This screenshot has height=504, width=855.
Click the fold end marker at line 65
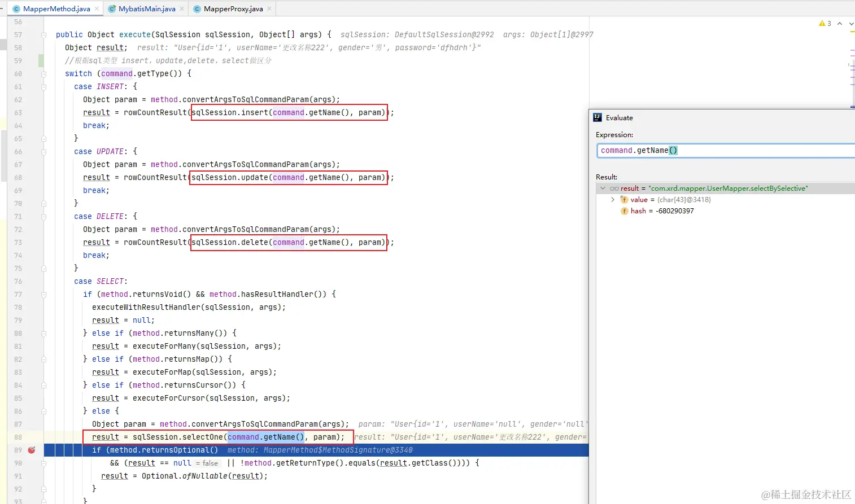click(43, 138)
